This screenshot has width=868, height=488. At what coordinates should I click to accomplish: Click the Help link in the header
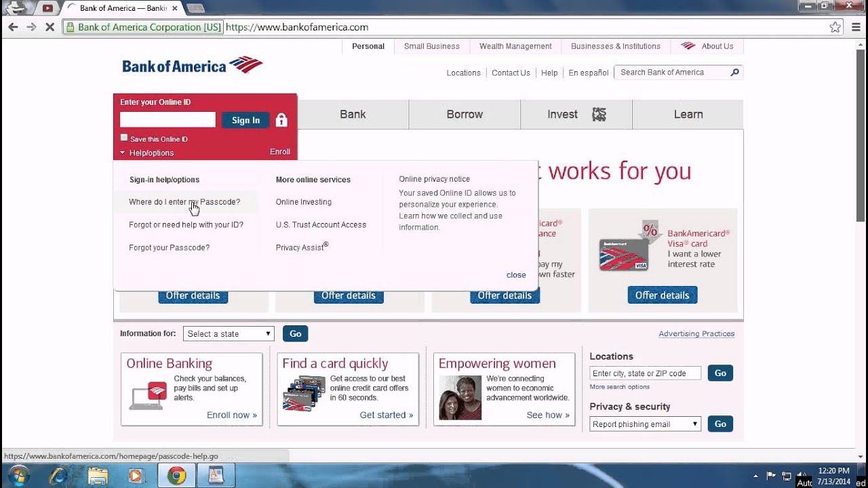click(x=549, y=73)
